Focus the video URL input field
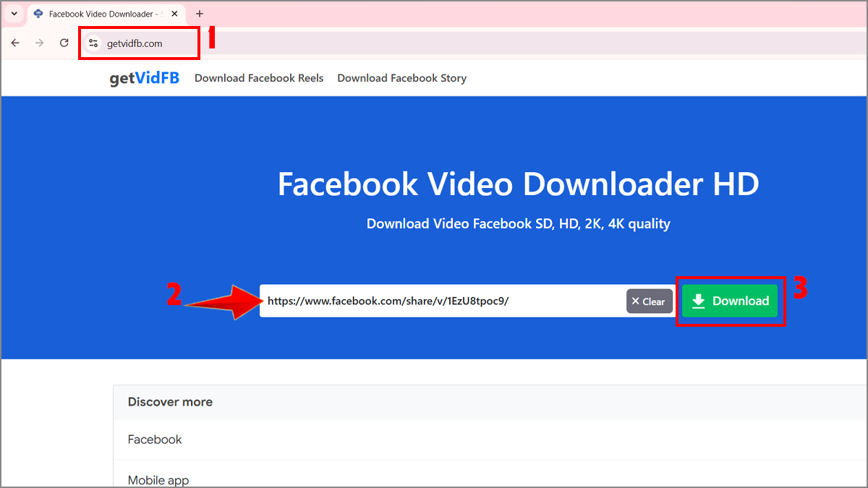 click(x=434, y=301)
